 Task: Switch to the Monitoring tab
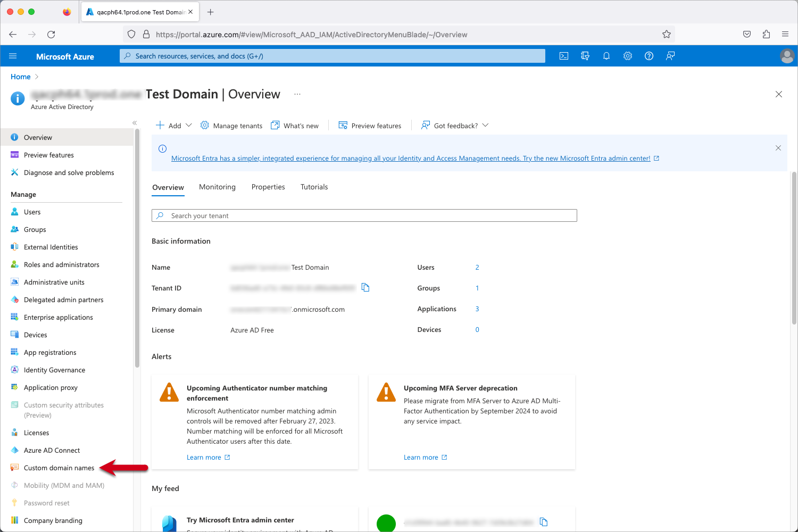(217, 187)
